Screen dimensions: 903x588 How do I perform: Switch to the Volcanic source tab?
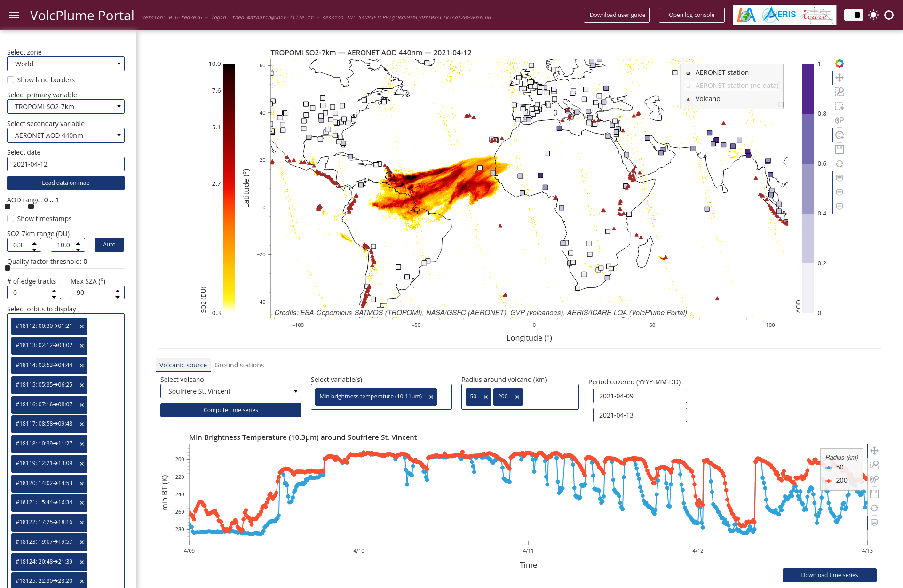[x=183, y=365]
